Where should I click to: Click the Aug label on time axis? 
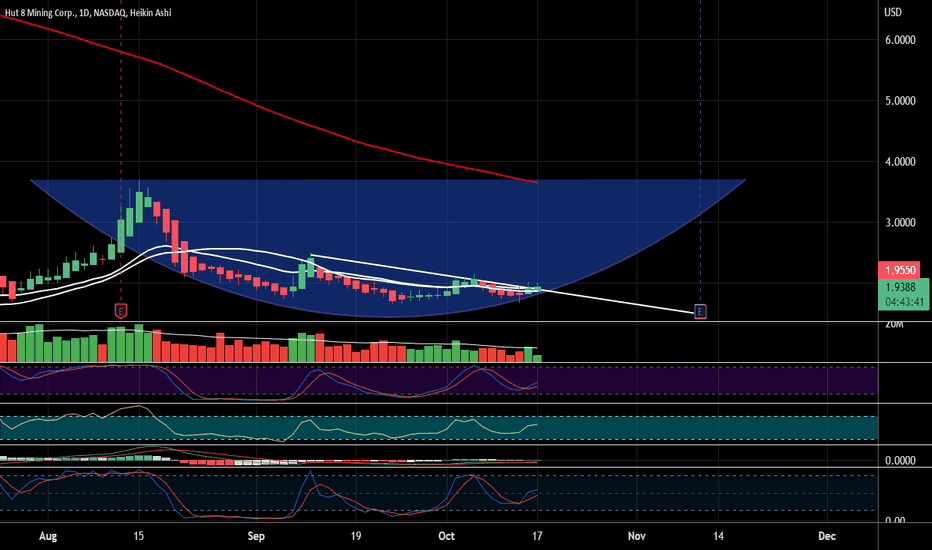point(48,536)
